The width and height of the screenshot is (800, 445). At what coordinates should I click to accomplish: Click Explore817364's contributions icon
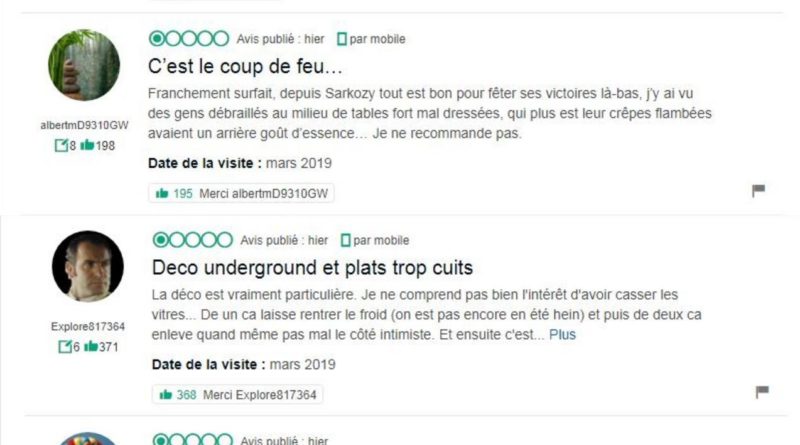[65, 347]
